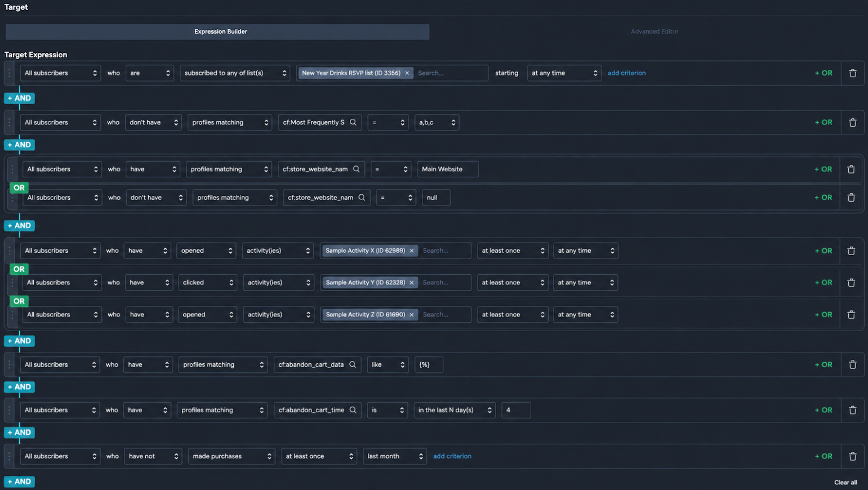Delete the Sample Activity X row
The width and height of the screenshot is (868, 490).
851,251
